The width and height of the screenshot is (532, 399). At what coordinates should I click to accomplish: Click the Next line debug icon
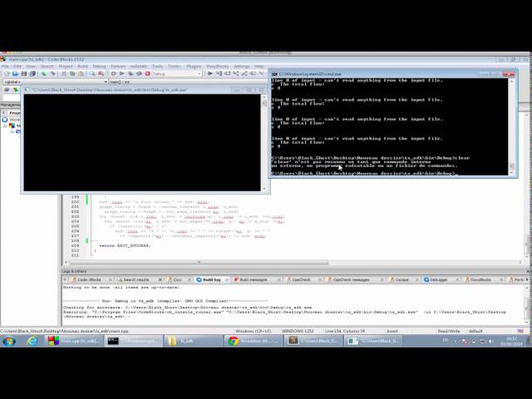coord(227,73)
